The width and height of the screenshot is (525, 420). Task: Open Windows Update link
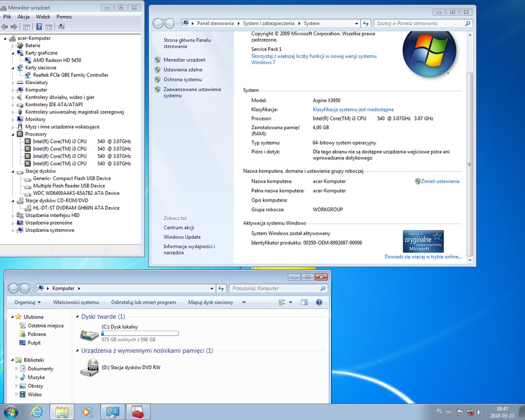[x=182, y=237]
